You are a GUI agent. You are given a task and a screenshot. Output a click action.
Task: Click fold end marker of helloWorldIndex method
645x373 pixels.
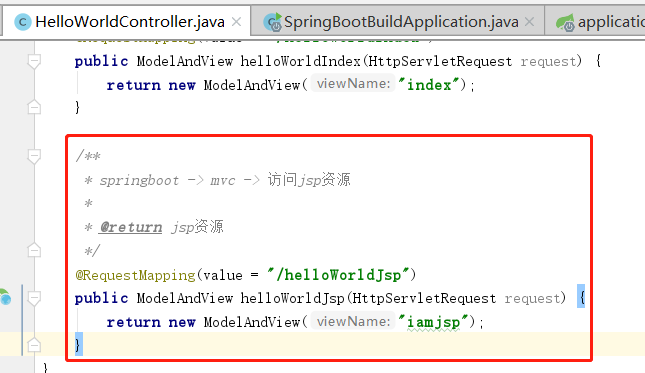pos(34,107)
